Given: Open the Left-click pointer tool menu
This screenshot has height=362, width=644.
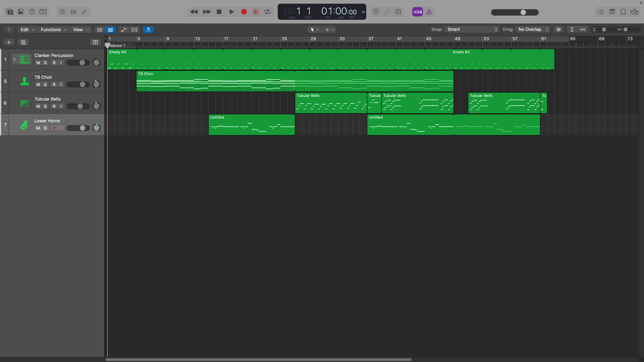Looking at the screenshot, I should [x=314, y=30].
